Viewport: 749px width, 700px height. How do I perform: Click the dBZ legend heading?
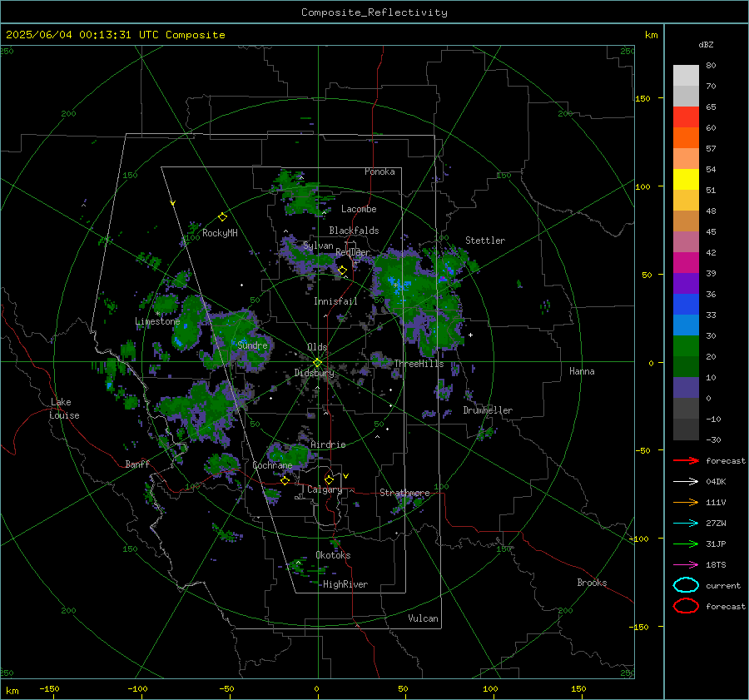[x=706, y=45]
